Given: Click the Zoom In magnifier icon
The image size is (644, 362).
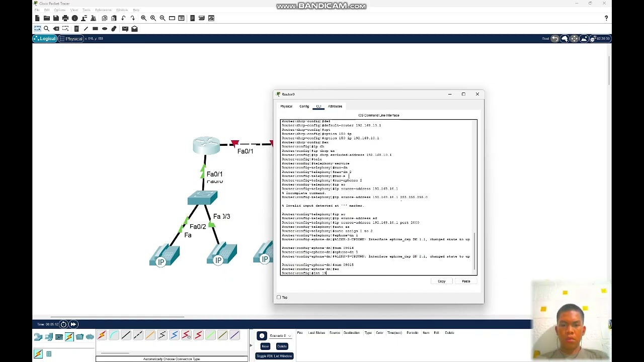Looking at the screenshot, I should point(143,18).
